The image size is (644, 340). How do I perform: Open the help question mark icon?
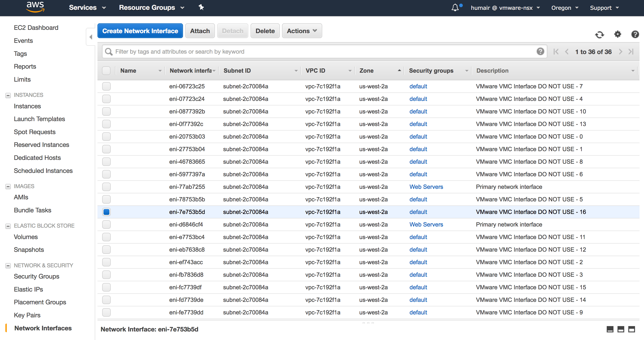635,34
